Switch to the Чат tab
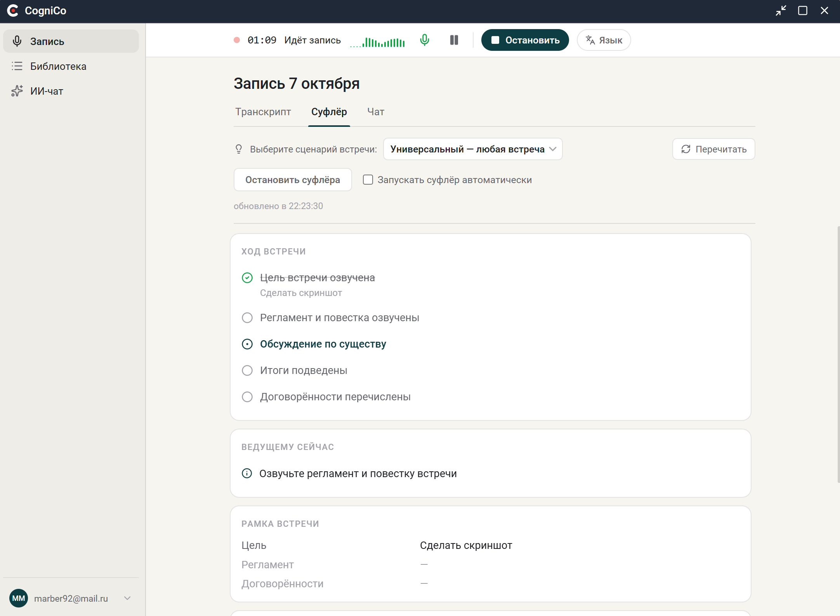Screen dimensions: 840x616 coord(376,112)
